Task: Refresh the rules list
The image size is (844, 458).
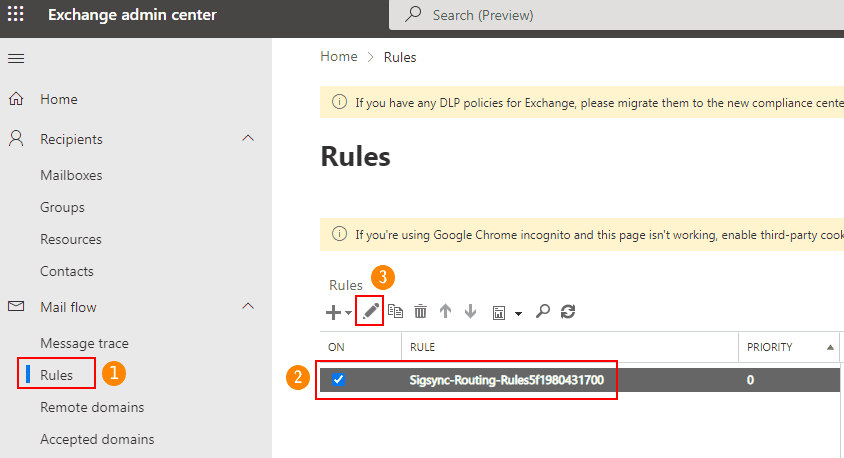Action: click(x=568, y=312)
